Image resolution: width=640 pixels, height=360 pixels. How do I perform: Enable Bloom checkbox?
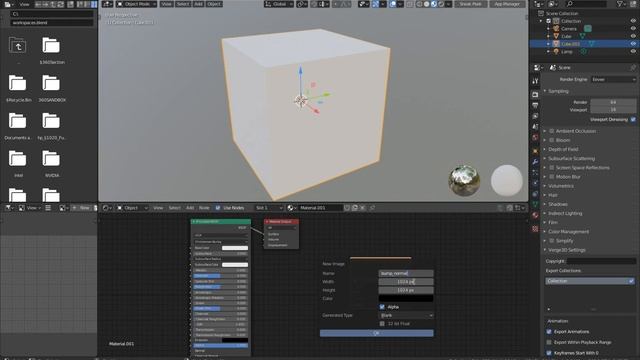(x=552, y=140)
